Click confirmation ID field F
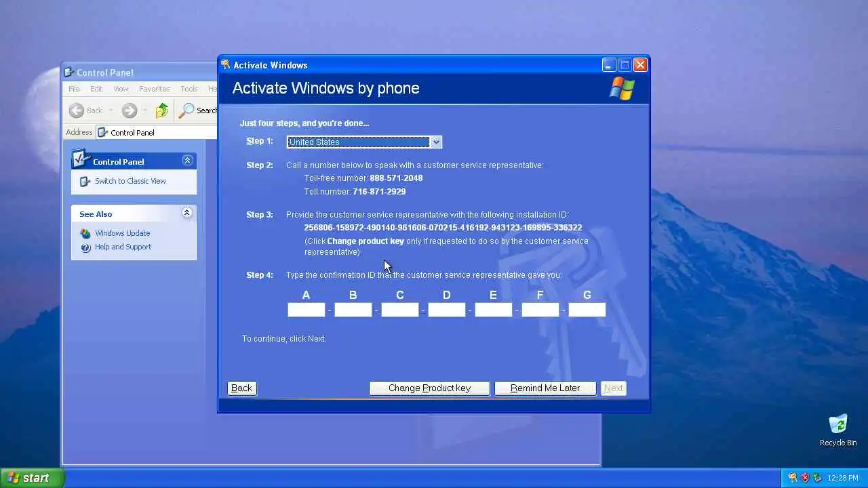Viewport: 868px width, 488px height. [x=540, y=310]
